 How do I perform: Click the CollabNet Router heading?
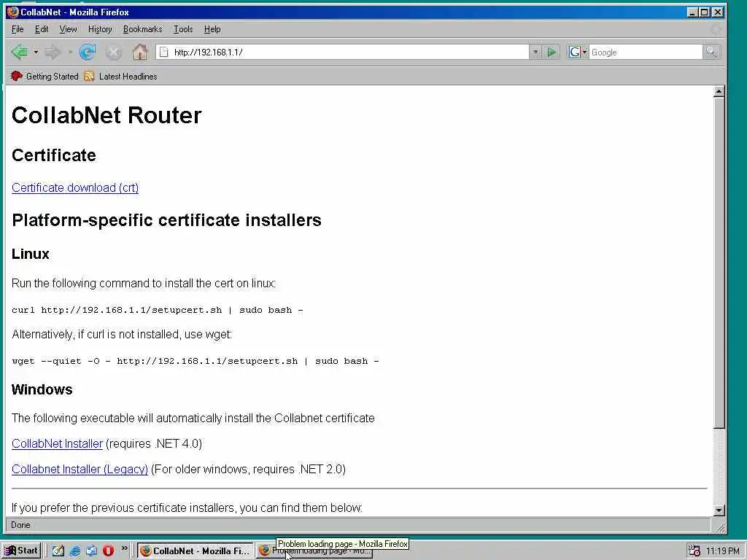[x=107, y=115]
